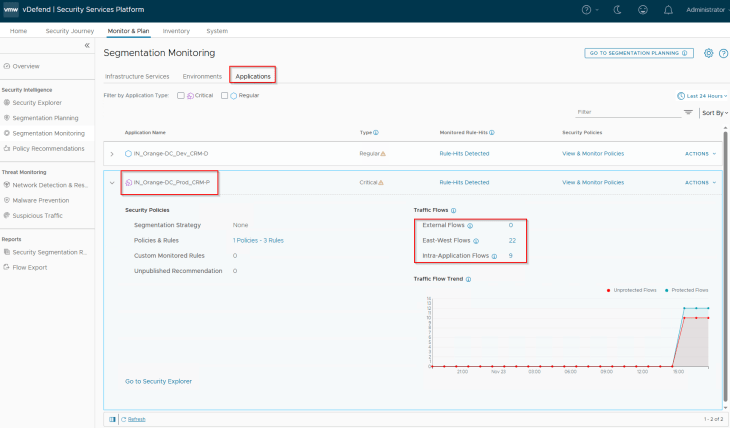This screenshot has height=428, width=730.
Task: Expand the IN_Orange-DC_Dev_CRM-D row
Action: tap(112, 154)
